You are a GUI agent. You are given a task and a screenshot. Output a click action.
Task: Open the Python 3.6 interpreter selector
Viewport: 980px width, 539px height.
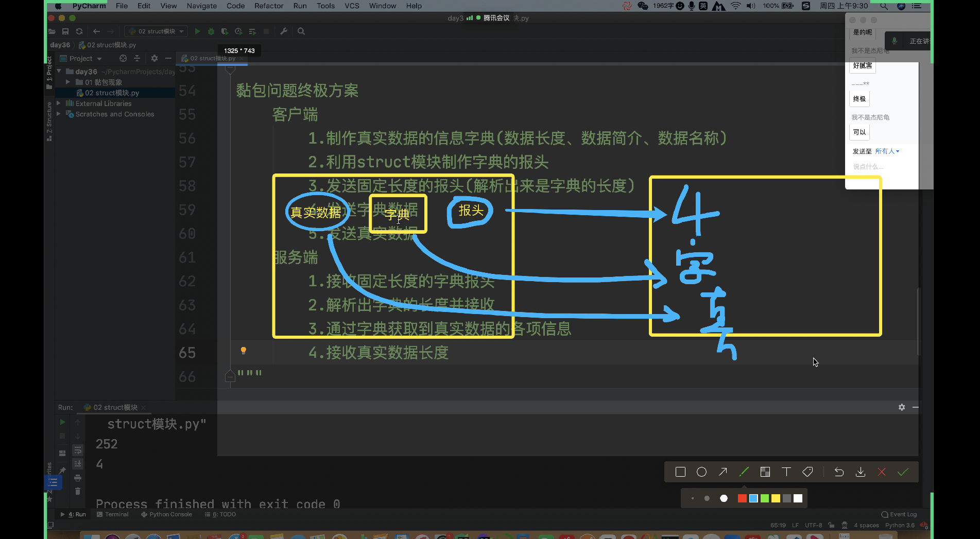(900, 525)
